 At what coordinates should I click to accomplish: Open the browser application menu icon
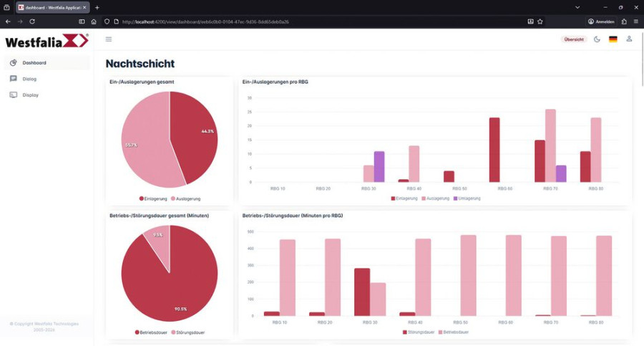[x=636, y=21]
